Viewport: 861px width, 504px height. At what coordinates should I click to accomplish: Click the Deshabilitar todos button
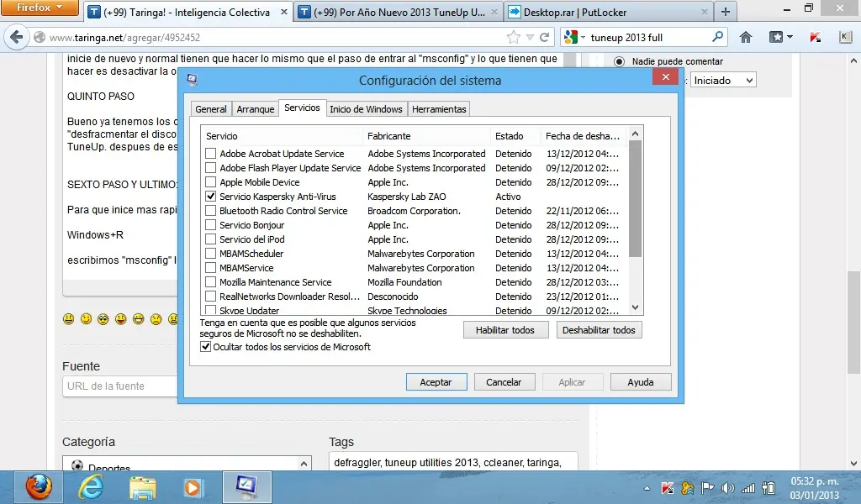599,330
